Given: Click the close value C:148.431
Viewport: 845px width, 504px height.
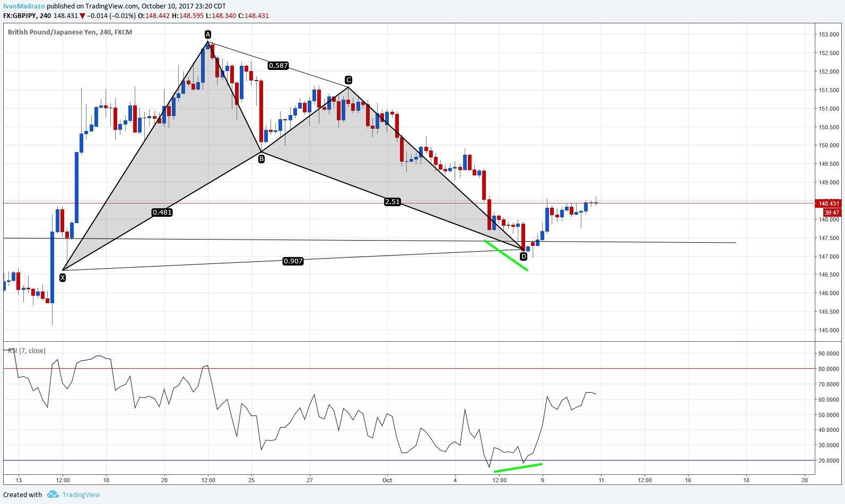Looking at the screenshot, I should point(254,16).
